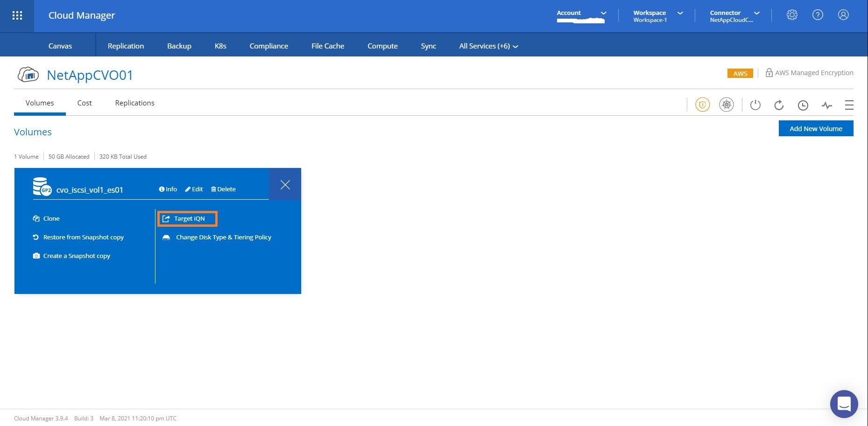Refresh using the circular arrow icon
The width and height of the screenshot is (868, 426).
(779, 105)
